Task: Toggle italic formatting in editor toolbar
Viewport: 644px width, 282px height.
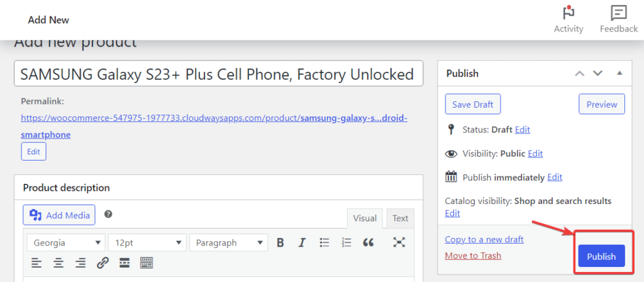Action: click(x=303, y=242)
